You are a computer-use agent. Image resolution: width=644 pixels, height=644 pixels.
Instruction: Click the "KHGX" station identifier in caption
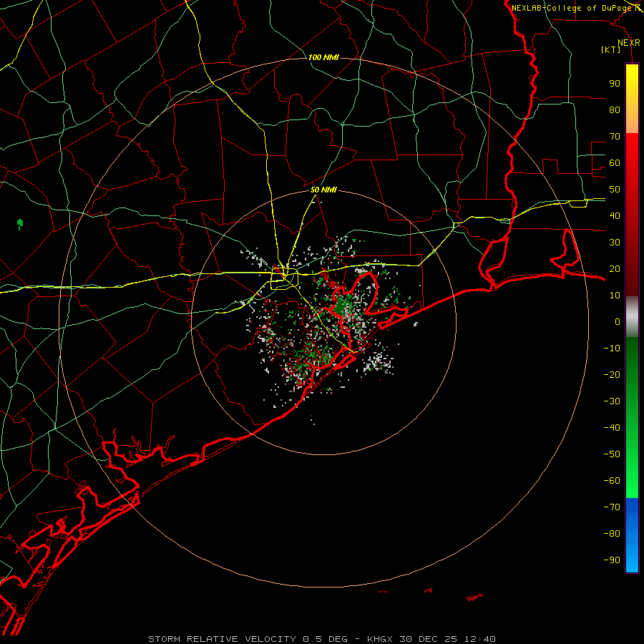pyautogui.click(x=381, y=639)
